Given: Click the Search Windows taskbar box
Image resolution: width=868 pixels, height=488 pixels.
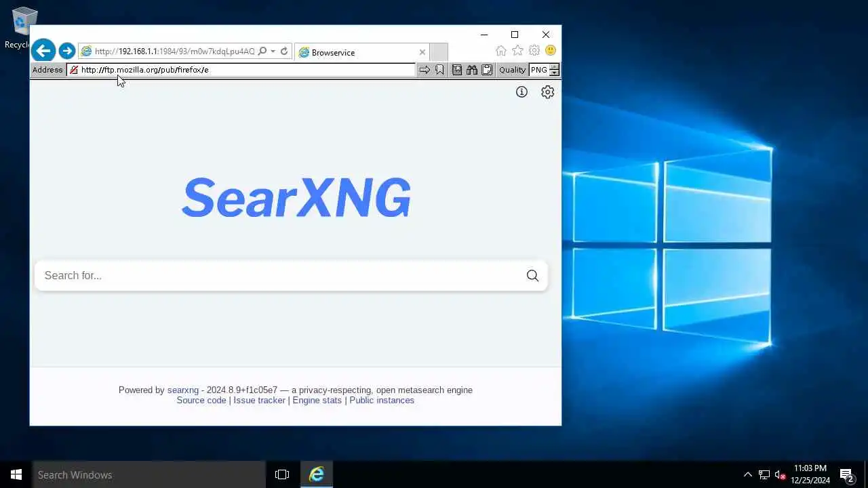Looking at the screenshot, I should click(x=149, y=474).
